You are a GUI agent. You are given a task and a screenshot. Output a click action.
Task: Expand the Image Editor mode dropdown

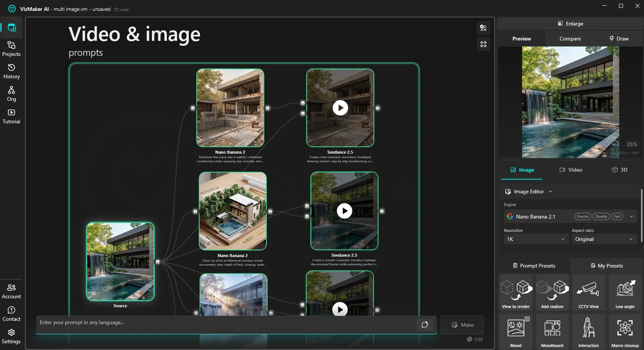pyautogui.click(x=529, y=191)
